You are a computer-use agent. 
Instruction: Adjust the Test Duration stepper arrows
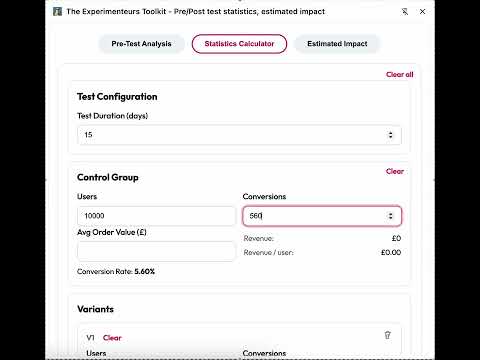390,135
